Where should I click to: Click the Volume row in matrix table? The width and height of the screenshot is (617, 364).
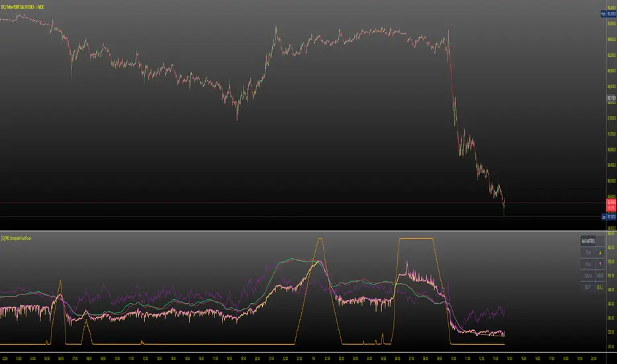(593, 276)
